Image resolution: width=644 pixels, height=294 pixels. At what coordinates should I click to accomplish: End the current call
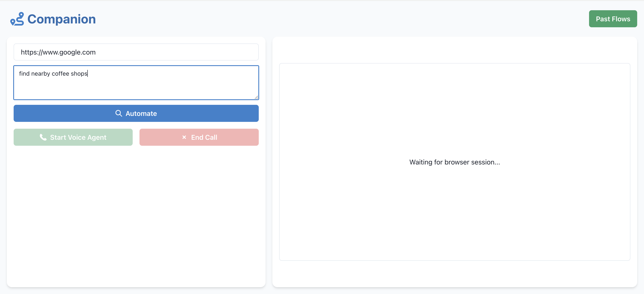tap(199, 137)
